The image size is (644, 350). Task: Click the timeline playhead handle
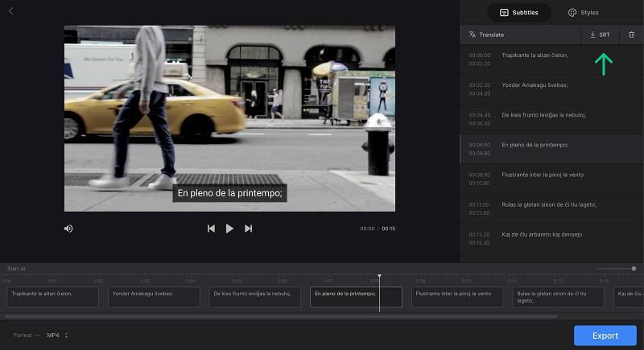click(x=379, y=276)
